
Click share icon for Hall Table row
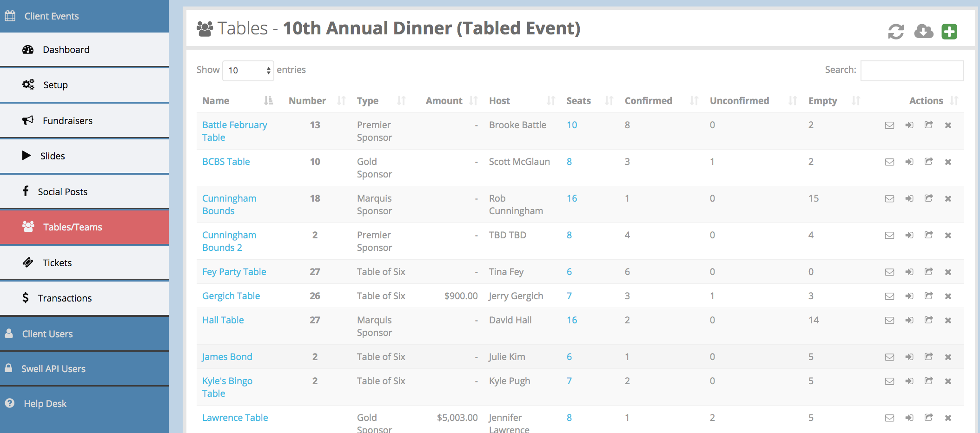[x=928, y=320]
